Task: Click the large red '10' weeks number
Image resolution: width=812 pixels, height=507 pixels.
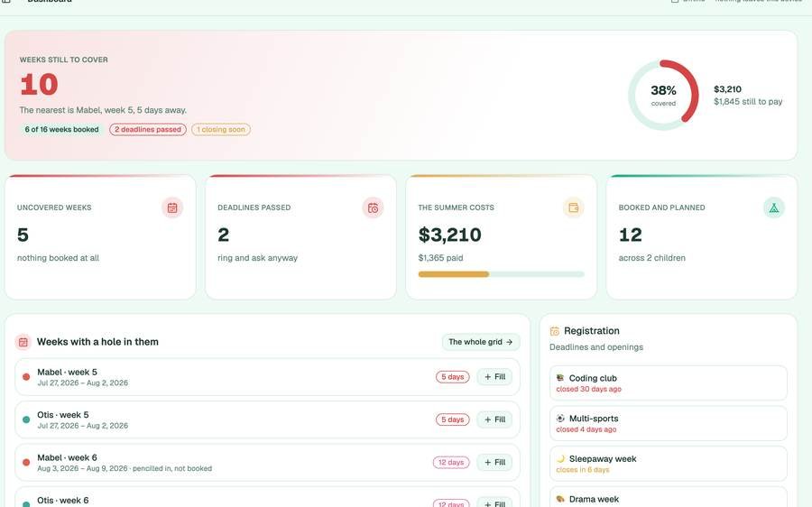Action: click(40, 85)
